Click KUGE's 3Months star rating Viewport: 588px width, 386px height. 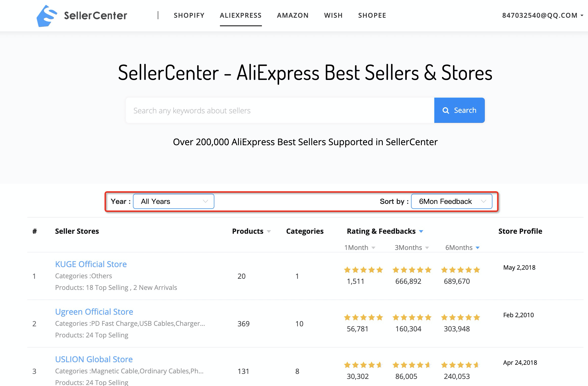click(x=412, y=270)
